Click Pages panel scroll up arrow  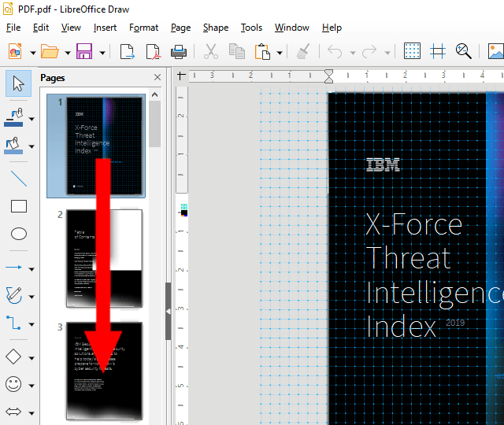click(x=154, y=94)
